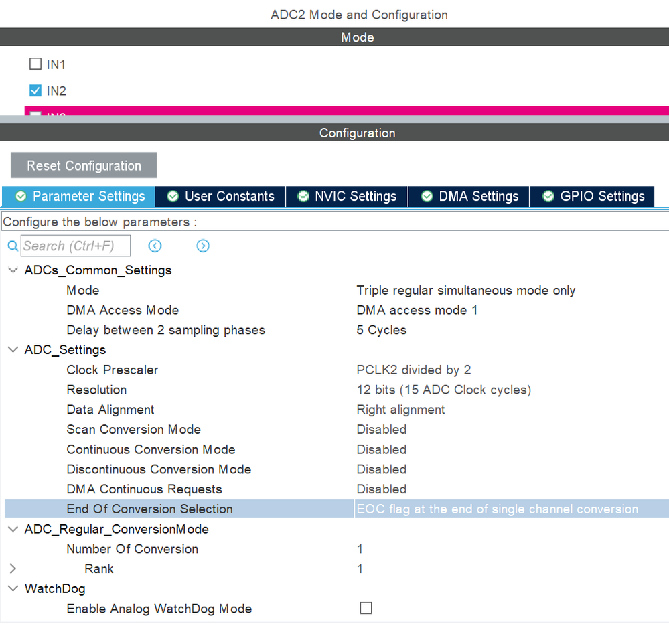669x644 pixels.
Task: Open the End Of Conversion Selection value dropdown
Action: (512, 509)
